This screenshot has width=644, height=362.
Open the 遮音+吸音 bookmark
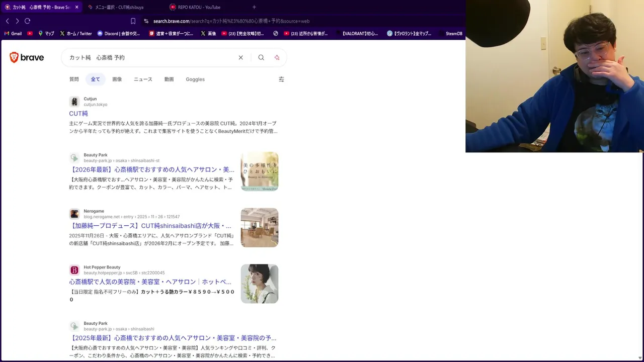pos(171,34)
